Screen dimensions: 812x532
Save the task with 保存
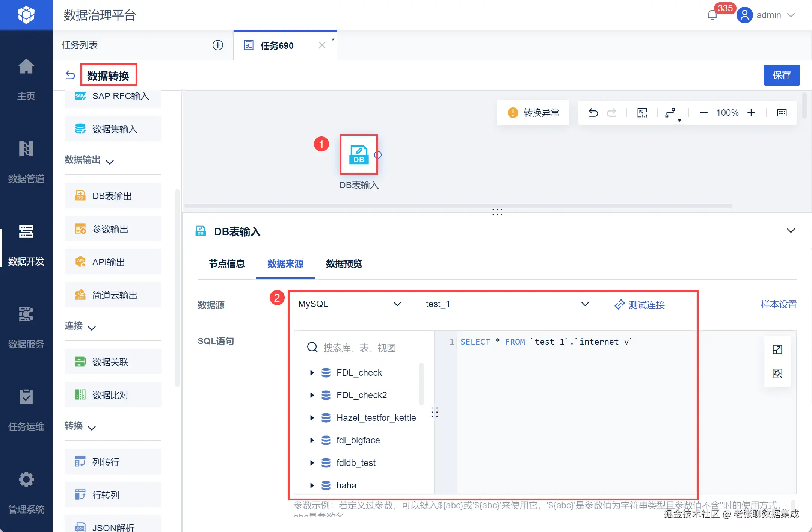(782, 75)
